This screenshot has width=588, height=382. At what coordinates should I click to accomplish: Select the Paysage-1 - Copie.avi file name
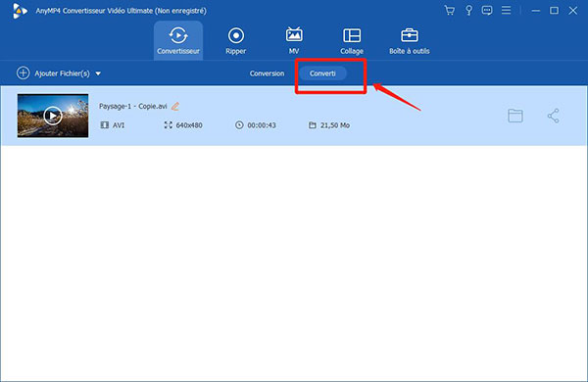click(132, 106)
